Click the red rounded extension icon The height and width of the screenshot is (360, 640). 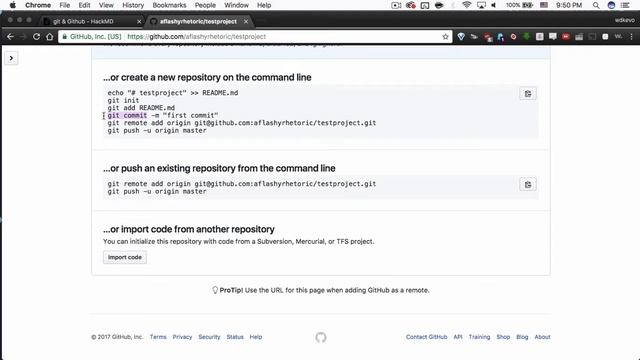click(566, 37)
